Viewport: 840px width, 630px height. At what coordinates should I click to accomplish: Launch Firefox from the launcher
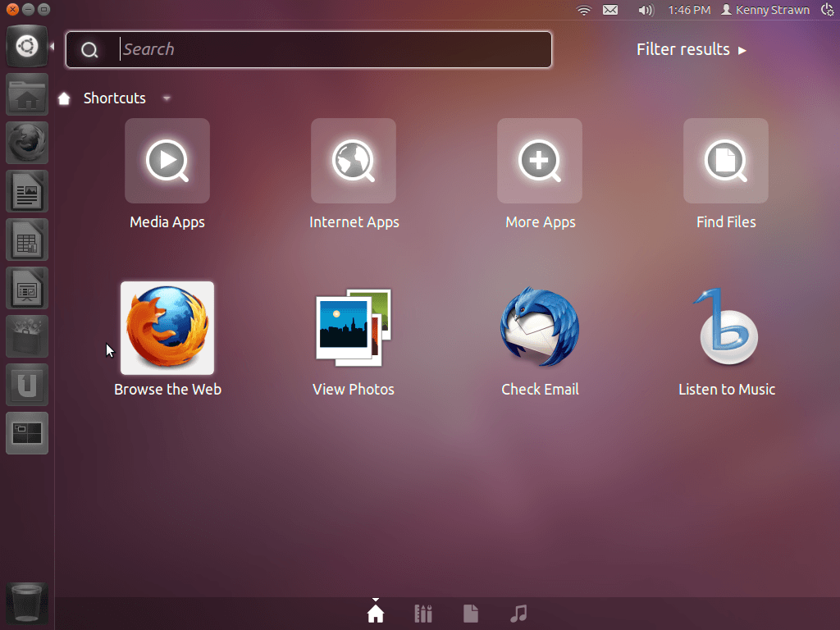click(x=27, y=143)
